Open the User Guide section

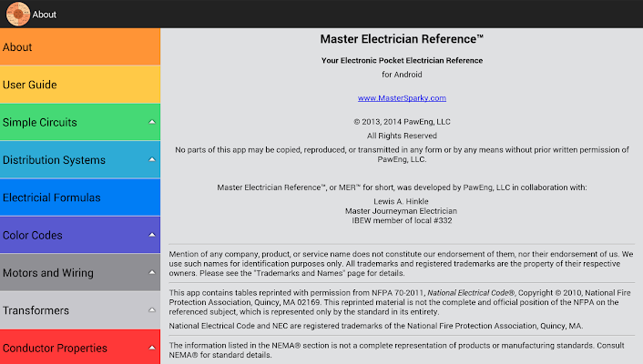pyautogui.click(x=80, y=85)
